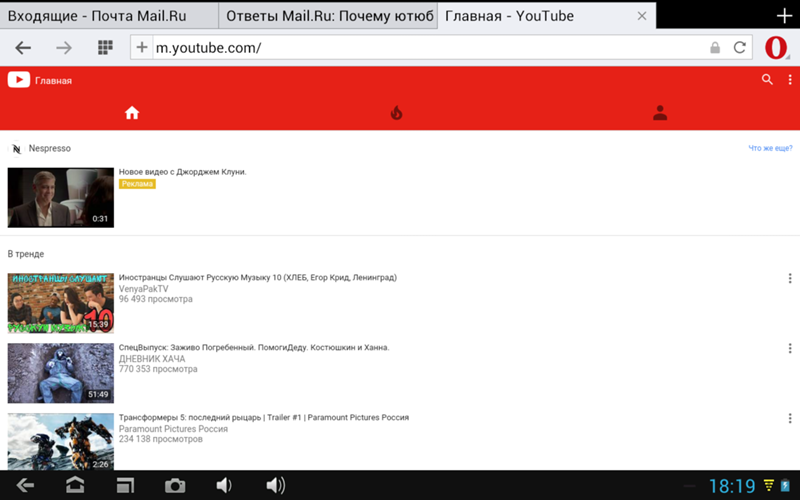
Task: Click the Wi-Fi signal status icon
Action: [768, 485]
